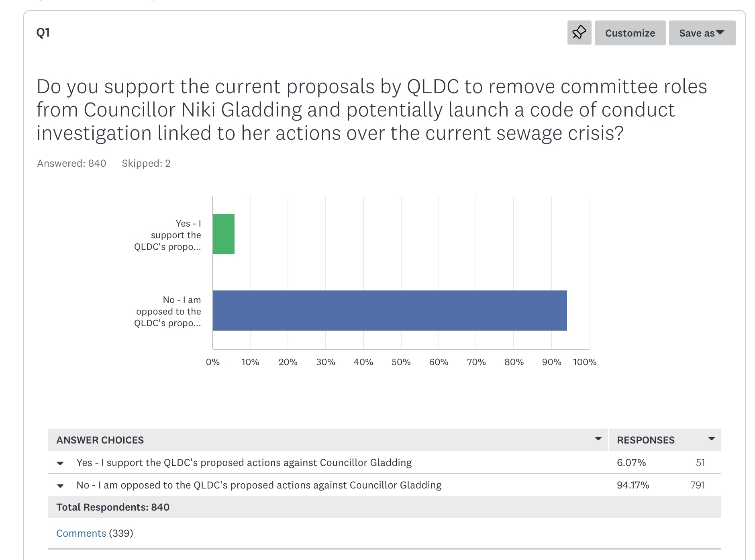This screenshot has height=560, width=755.
Task: Open the Comments link
Action: [x=81, y=533]
